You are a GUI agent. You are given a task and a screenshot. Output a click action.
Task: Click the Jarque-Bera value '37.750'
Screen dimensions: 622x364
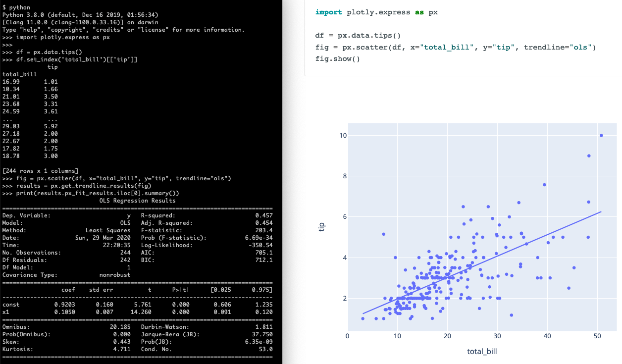(x=262, y=334)
